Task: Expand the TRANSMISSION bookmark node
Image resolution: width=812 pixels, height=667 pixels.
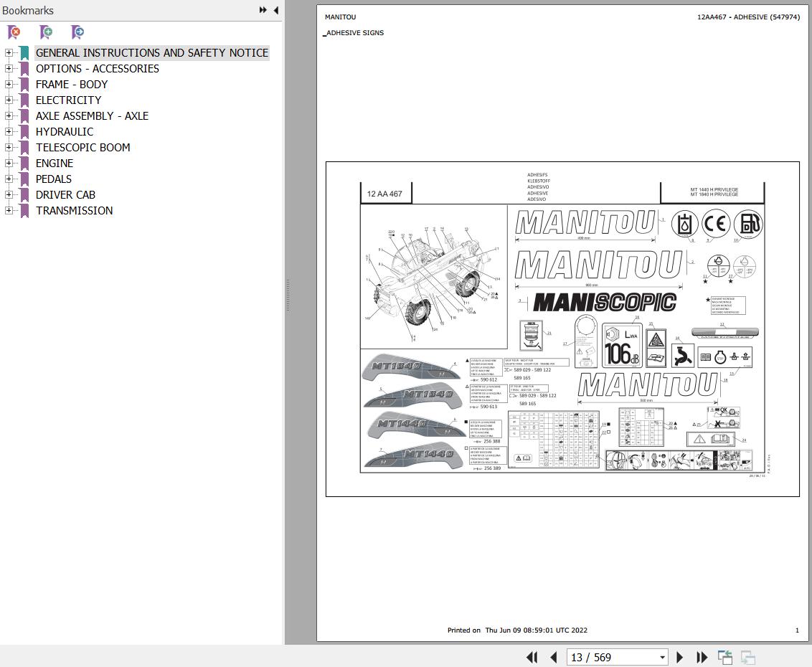Action: [9, 210]
